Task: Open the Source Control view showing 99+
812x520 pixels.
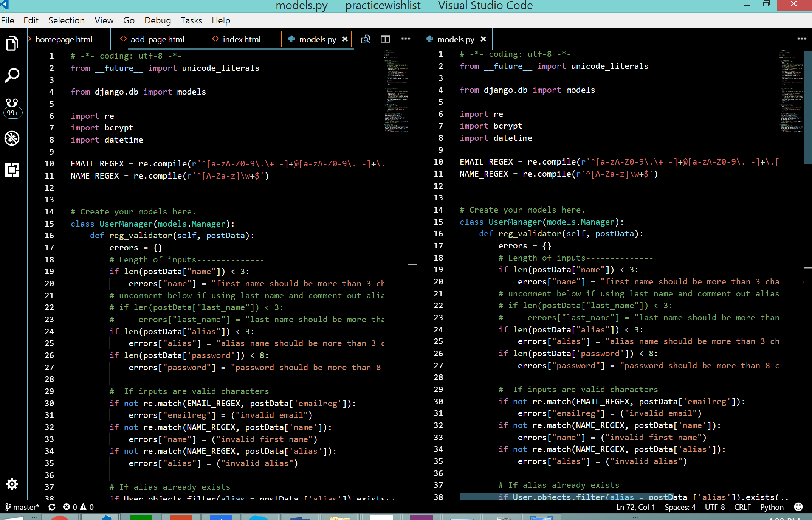Action: coord(12,107)
